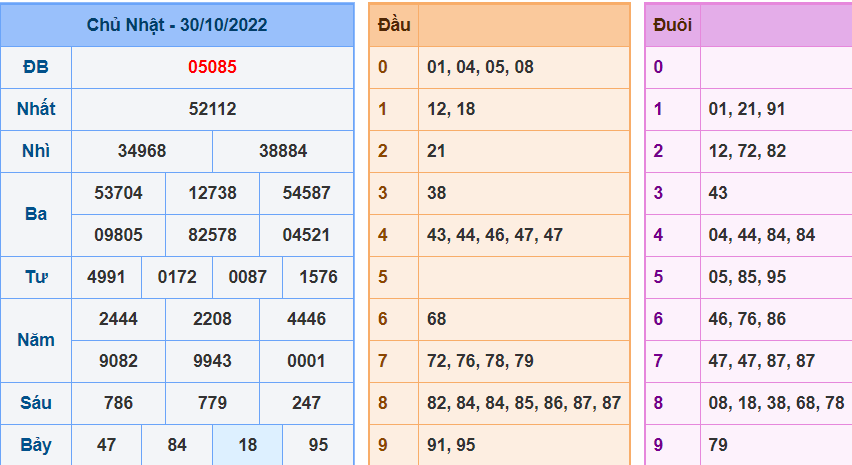Image resolution: width=852 pixels, height=465 pixels.
Task: Select the Tư prize number 4991
Action: coord(106,277)
